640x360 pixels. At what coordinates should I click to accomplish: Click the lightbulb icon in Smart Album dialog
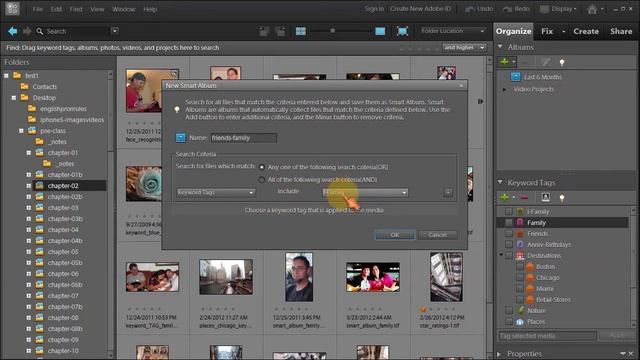pyautogui.click(x=177, y=109)
